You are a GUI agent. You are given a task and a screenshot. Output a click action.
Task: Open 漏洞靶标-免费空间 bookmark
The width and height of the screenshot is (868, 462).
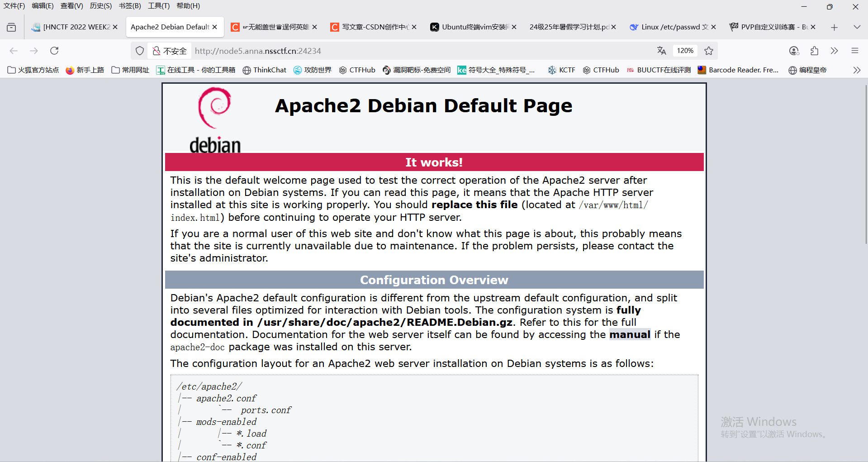[417, 70]
